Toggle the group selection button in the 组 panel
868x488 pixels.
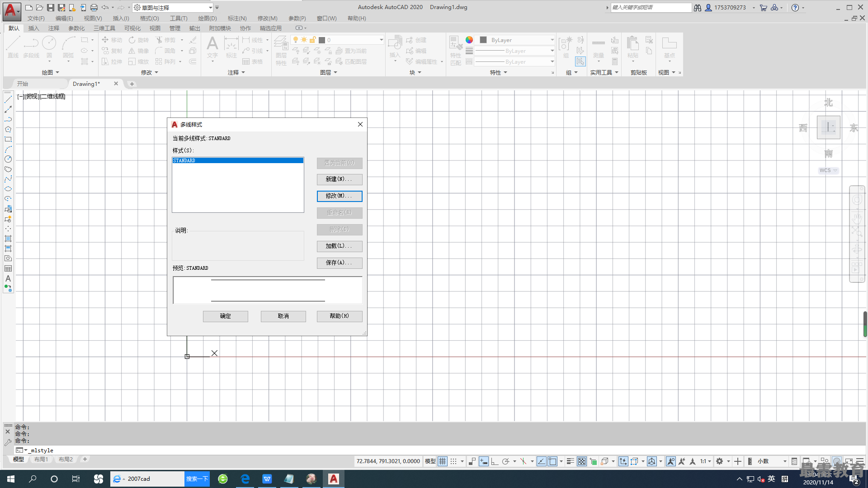coord(580,61)
